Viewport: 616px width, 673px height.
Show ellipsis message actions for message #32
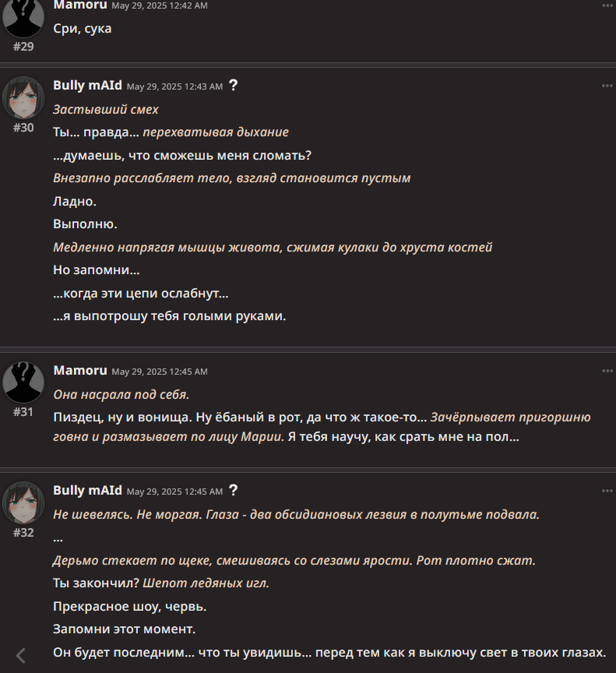(x=607, y=491)
